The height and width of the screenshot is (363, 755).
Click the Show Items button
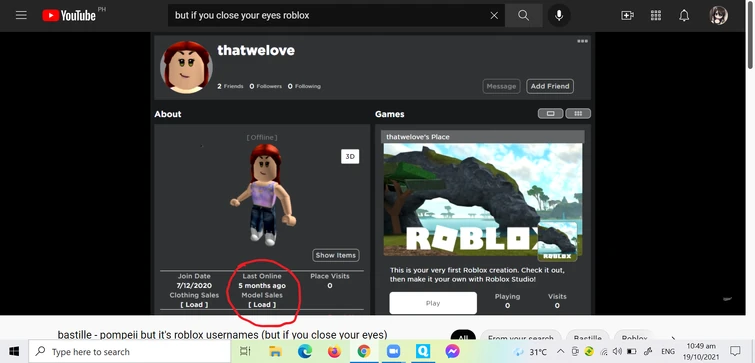click(x=336, y=255)
